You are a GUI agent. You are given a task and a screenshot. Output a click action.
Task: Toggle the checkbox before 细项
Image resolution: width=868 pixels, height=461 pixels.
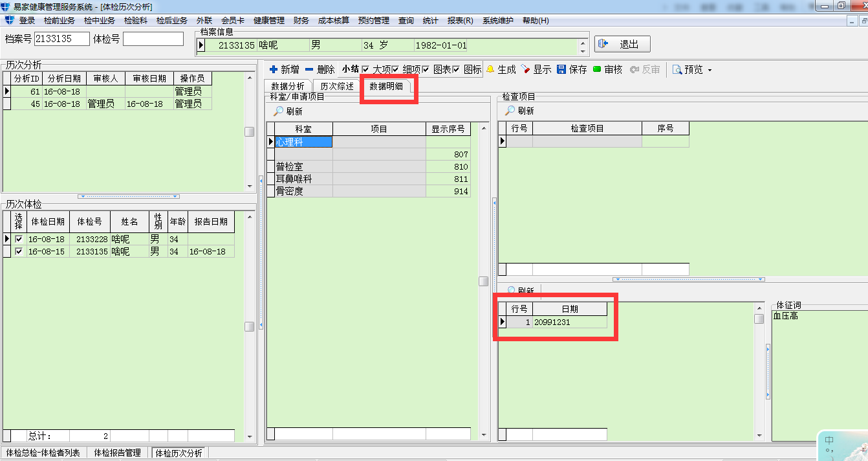coord(395,69)
